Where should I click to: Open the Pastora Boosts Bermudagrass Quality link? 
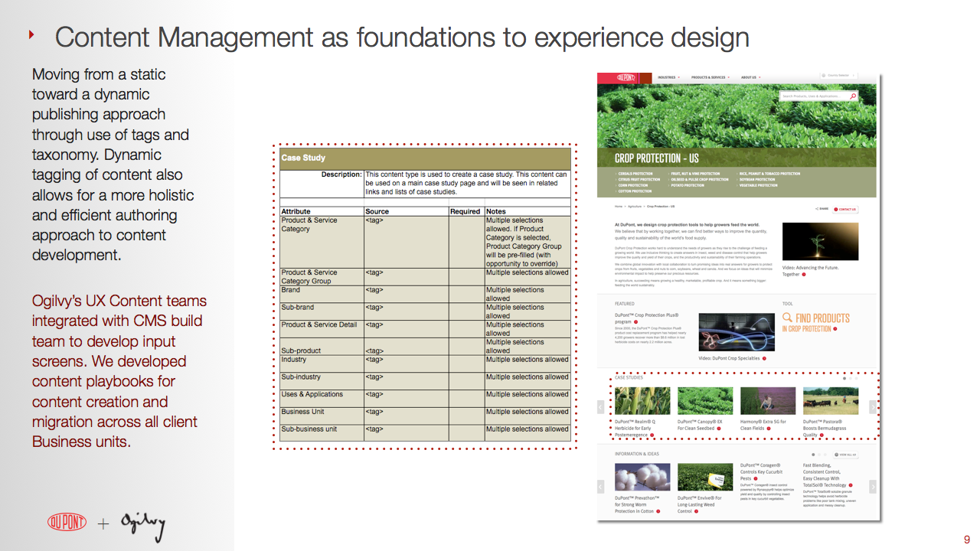[x=825, y=428]
